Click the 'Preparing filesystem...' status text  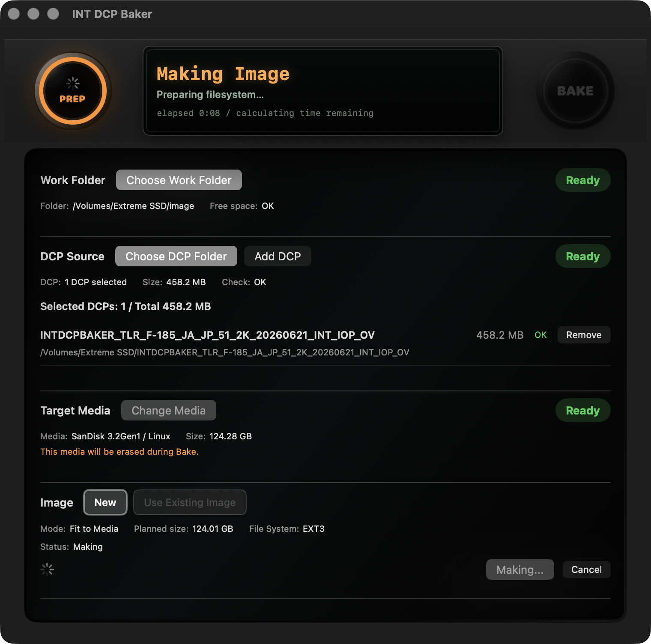tap(210, 95)
